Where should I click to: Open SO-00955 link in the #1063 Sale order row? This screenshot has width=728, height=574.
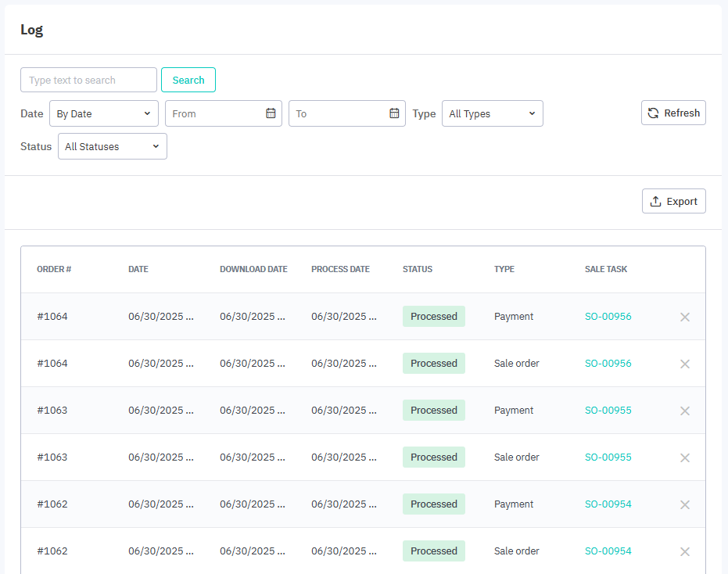coord(608,457)
